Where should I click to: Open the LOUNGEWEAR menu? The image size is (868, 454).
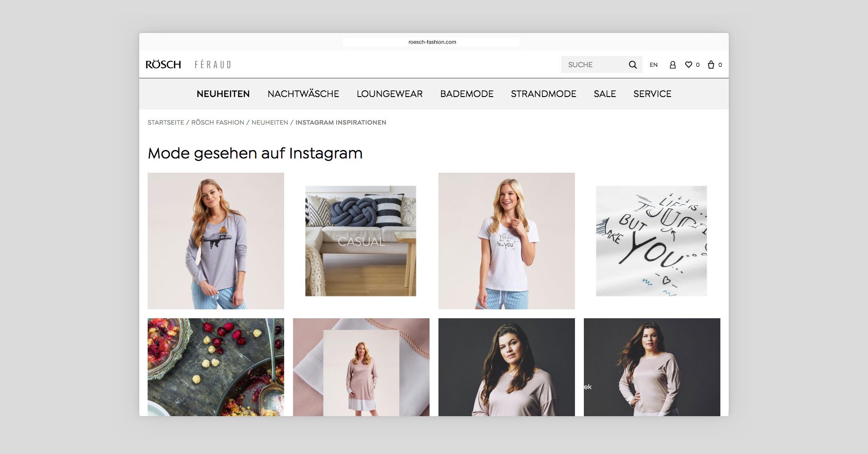pyautogui.click(x=390, y=94)
